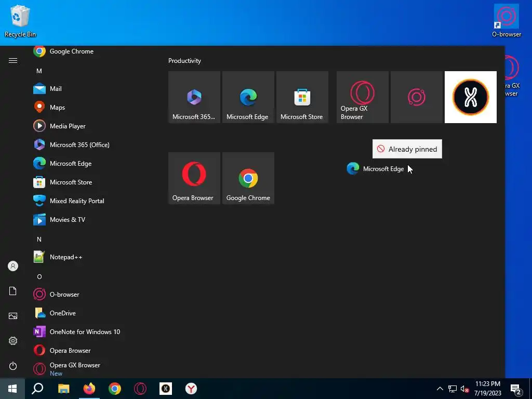
Task: Select the Recycle Bin desktop icon
Action: point(20,21)
